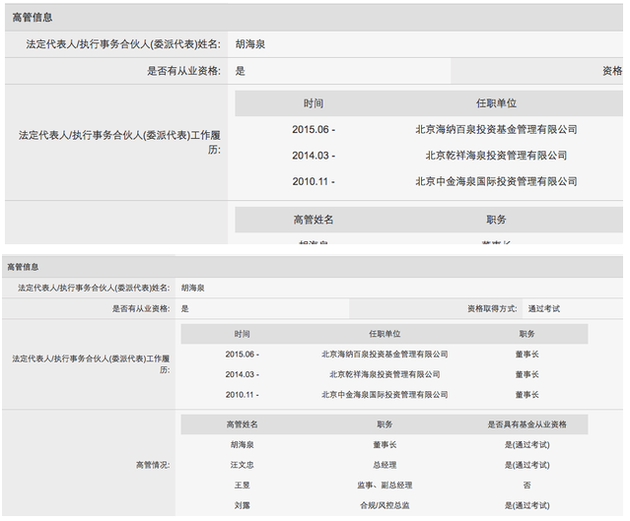Screen dimensions: 630x521
Task: Click the enlarged upper panel's 高管信息 heading
Action: coord(32,17)
